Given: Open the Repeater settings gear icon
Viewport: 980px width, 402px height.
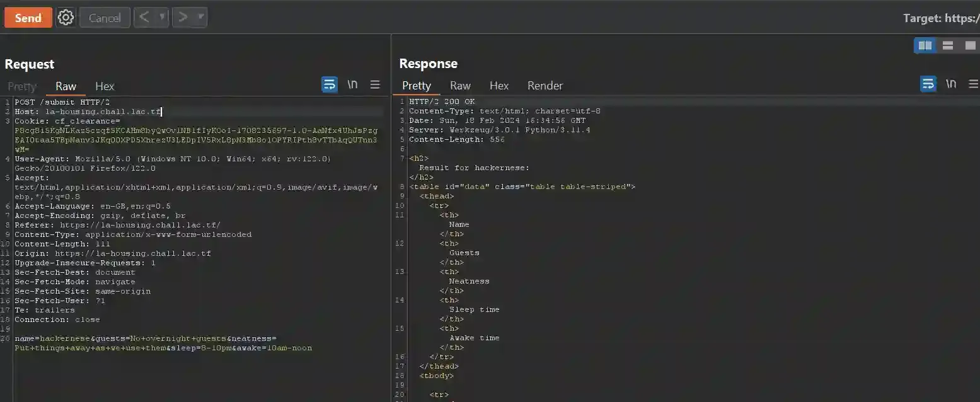Looking at the screenshot, I should tap(65, 18).
